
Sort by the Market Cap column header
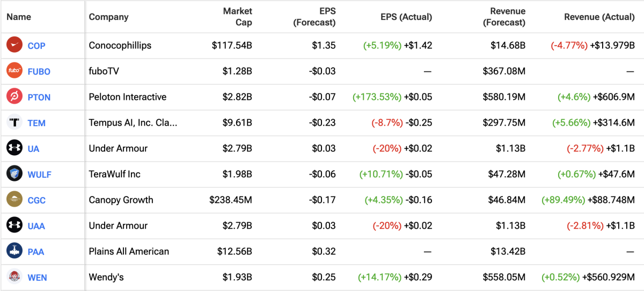[x=237, y=17]
